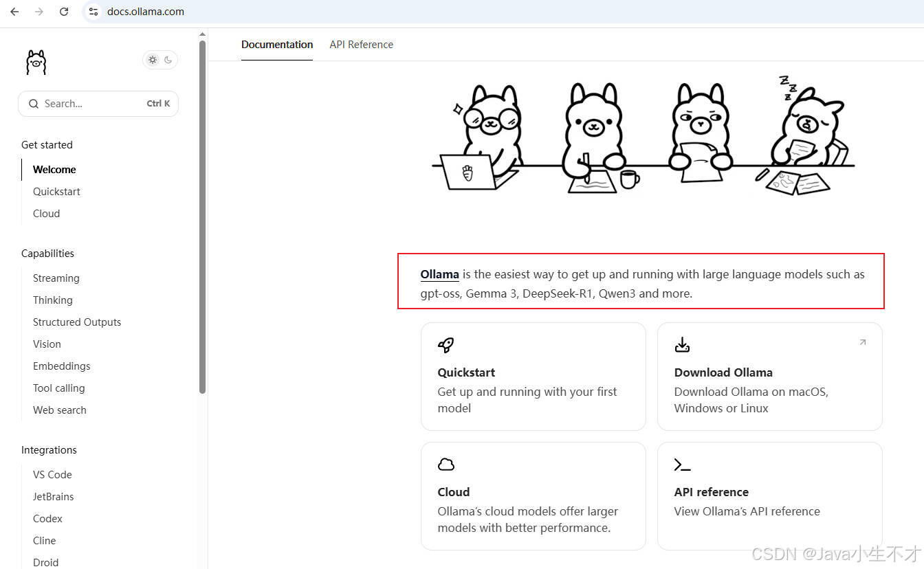The image size is (924, 569).
Task: Click the Get started section heading
Action: (x=47, y=145)
